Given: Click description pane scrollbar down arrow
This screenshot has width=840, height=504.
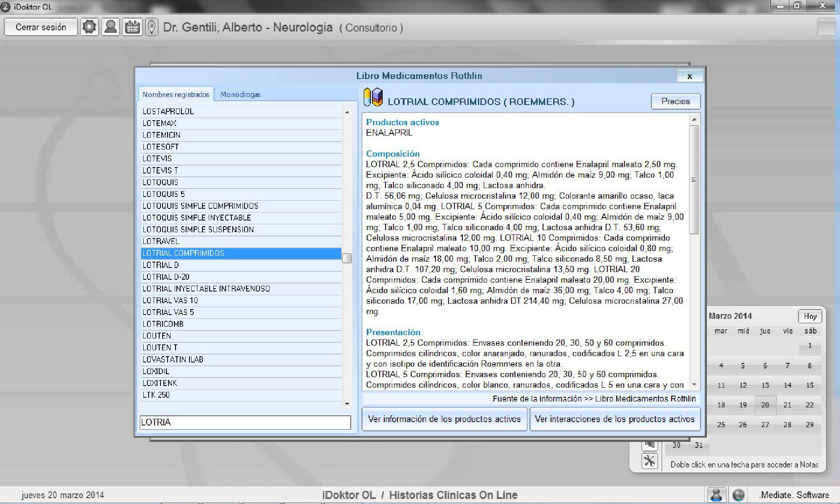Looking at the screenshot, I should (x=694, y=384).
